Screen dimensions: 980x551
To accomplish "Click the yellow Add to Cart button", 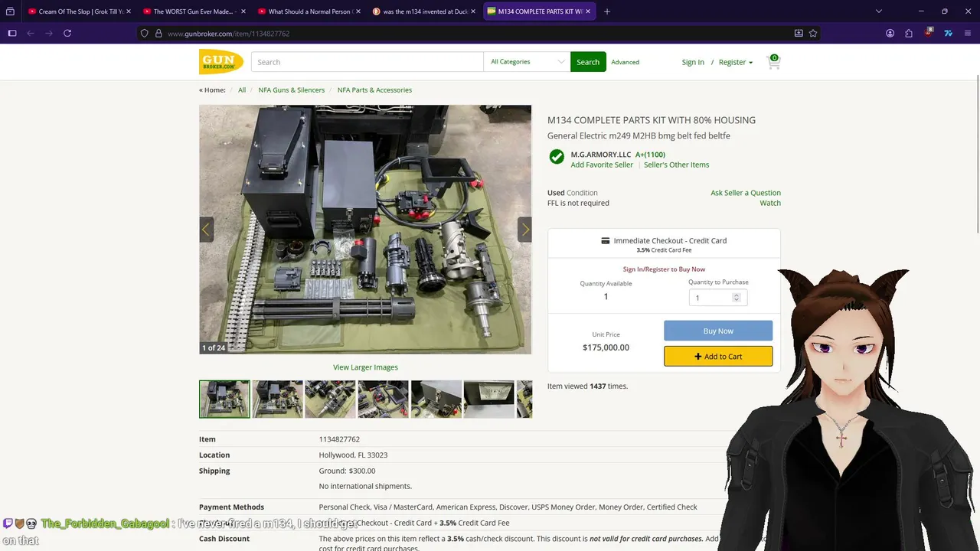I will pyautogui.click(x=718, y=357).
